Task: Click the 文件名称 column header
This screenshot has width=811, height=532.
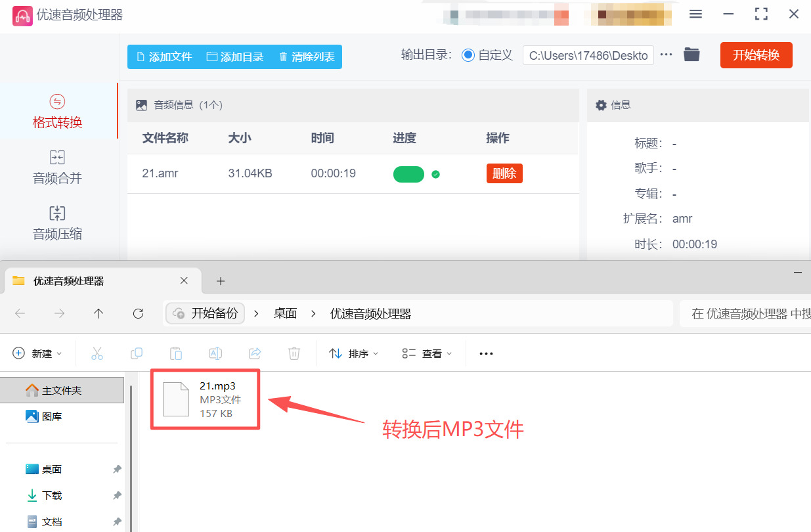Action: pyautogui.click(x=165, y=138)
